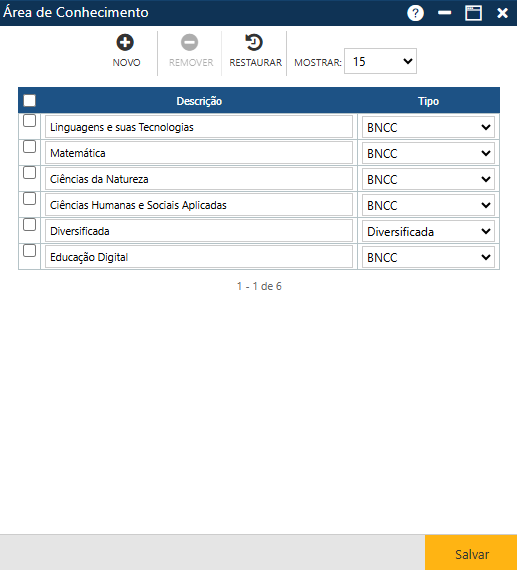The image size is (517, 570).
Task: Click the '1 - 1 de 6' pagination text
Action: coord(259,286)
